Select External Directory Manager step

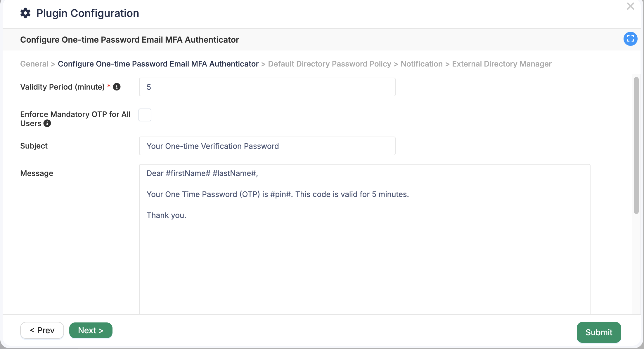(x=502, y=64)
